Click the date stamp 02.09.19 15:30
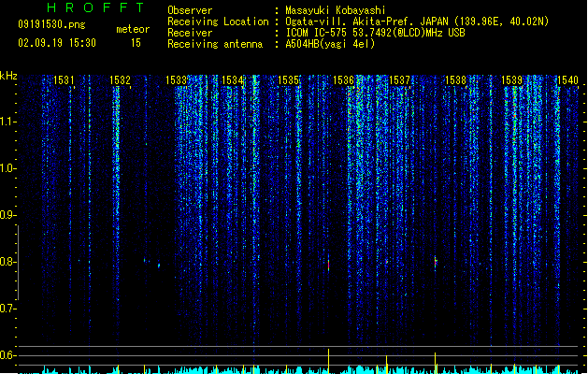 pyautogui.click(x=57, y=43)
